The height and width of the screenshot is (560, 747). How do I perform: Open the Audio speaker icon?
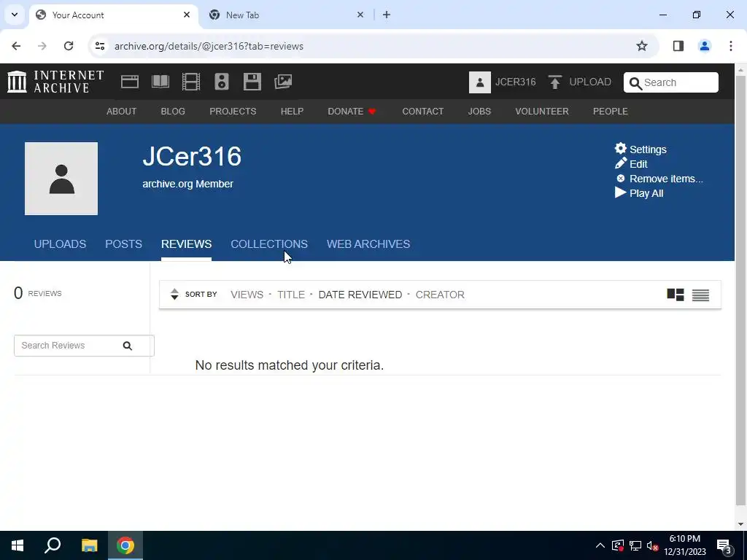click(x=222, y=82)
